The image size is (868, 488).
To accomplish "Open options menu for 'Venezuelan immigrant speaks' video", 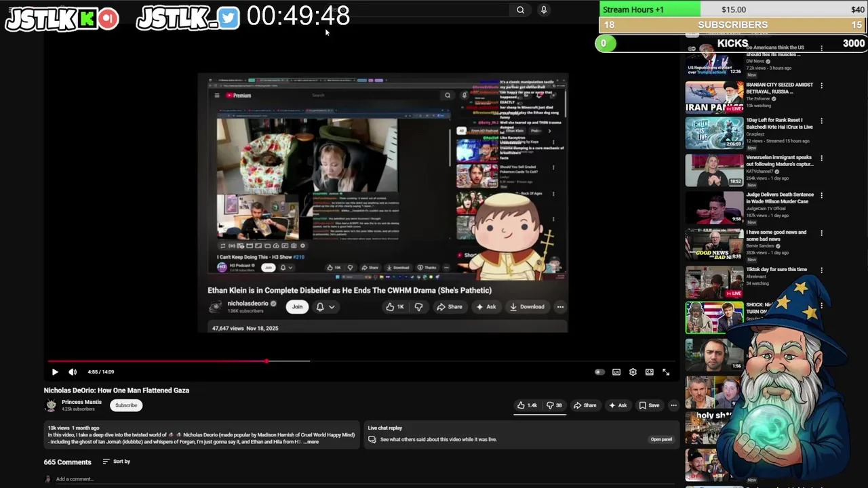I will pyautogui.click(x=821, y=158).
